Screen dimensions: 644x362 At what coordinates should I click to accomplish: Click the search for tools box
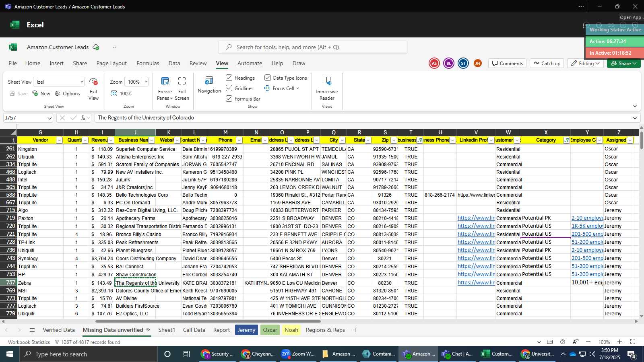313,47
